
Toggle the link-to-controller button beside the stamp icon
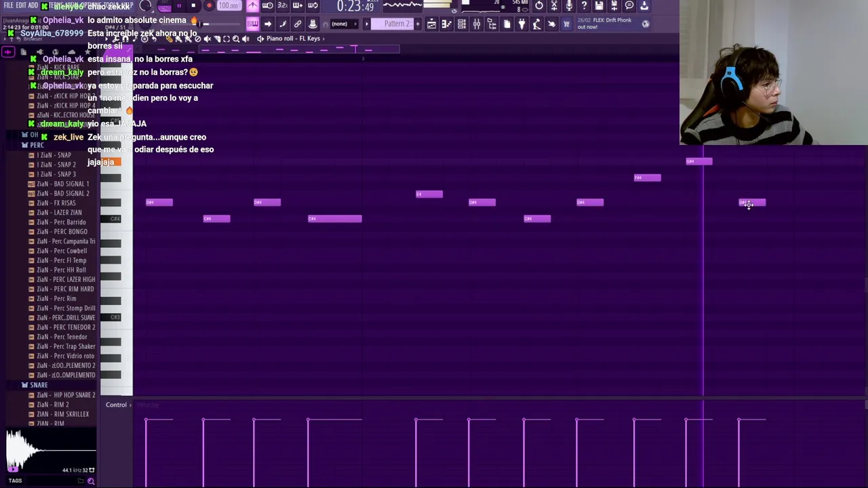(x=298, y=24)
